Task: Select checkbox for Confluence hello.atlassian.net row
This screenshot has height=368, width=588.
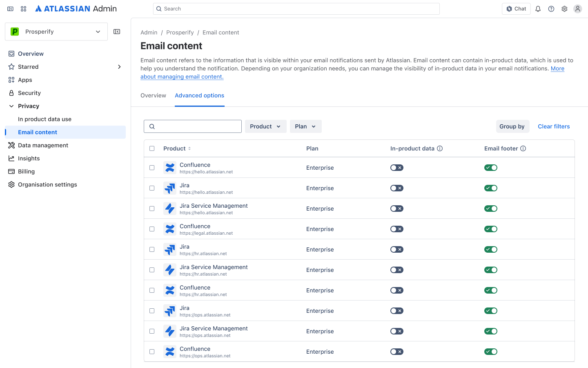Action: (x=152, y=168)
